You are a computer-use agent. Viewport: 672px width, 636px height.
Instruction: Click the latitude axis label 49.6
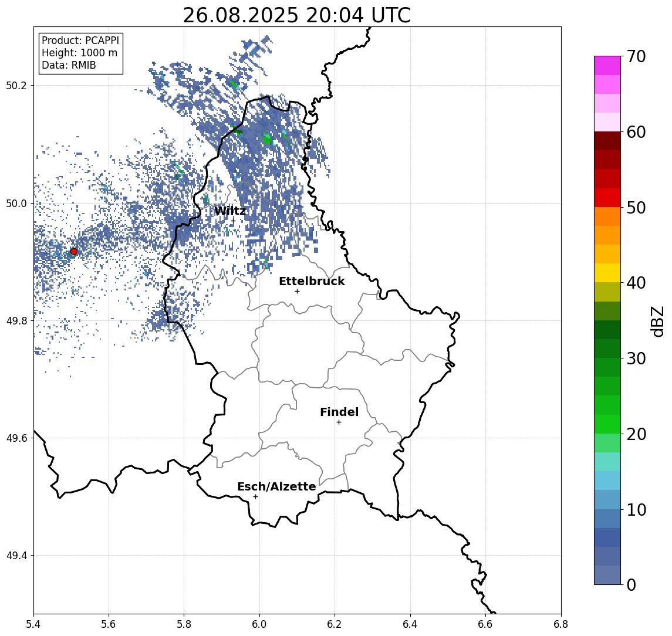[16, 438]
